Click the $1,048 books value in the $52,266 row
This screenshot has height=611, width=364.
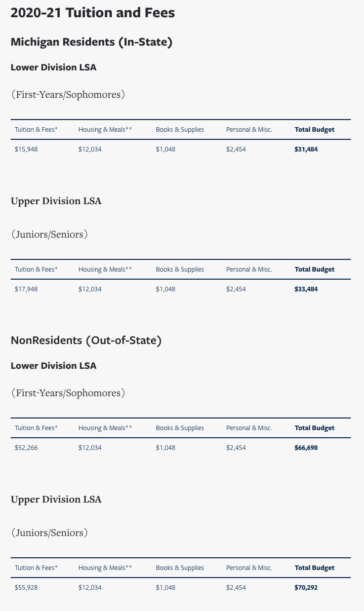[166, 448]
